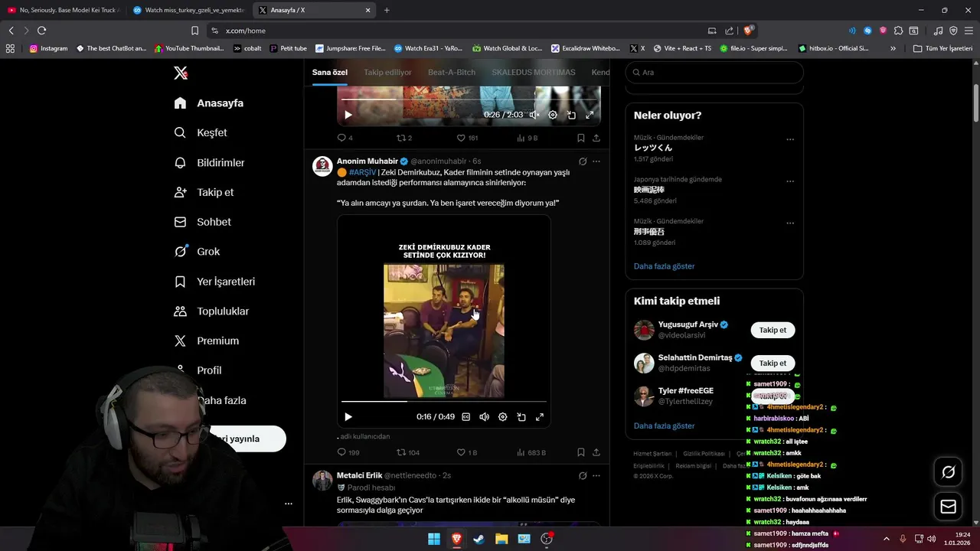Open floating Grok button
980x551 pixels.
coord(948,472)
